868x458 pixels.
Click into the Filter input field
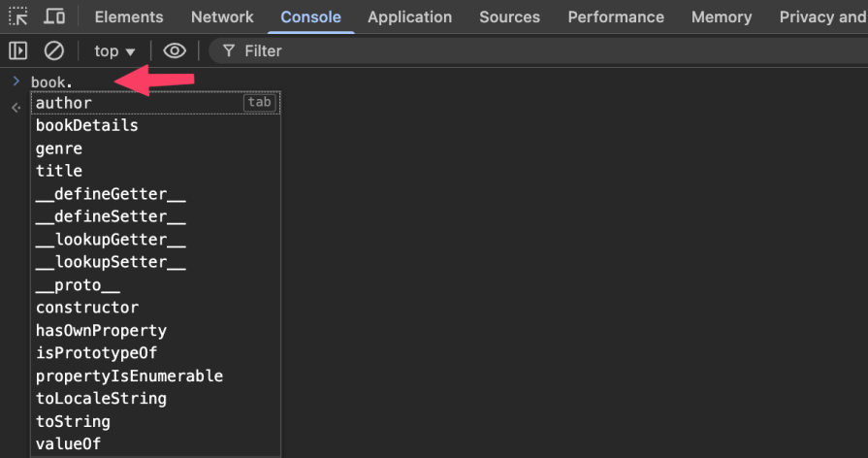coord(485,50)
